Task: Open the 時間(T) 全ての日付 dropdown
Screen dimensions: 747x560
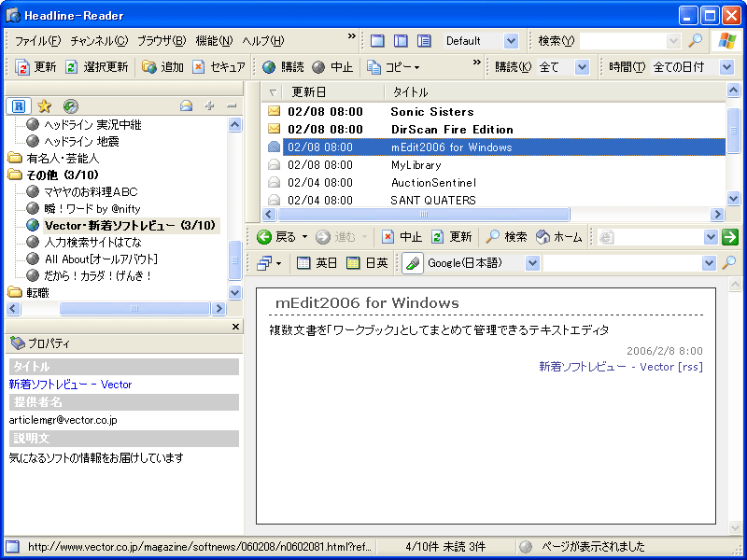Action: [726, 67]
